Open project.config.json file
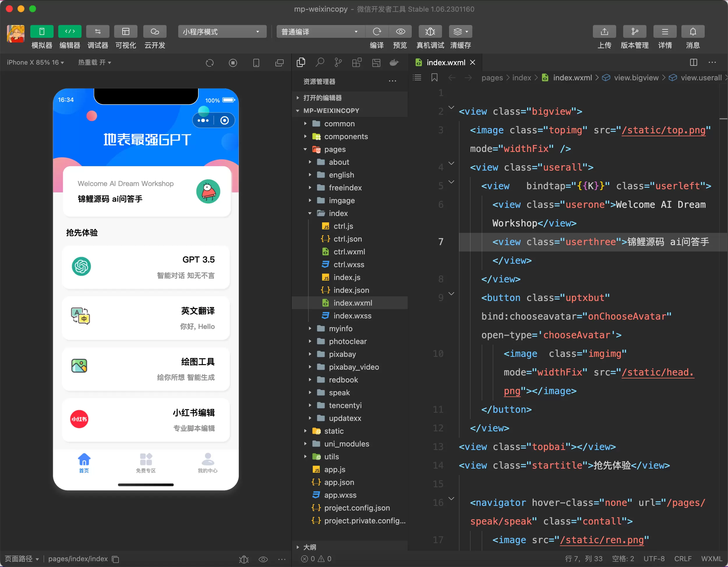The width and height of the screenshot is (728, 567). tap(350, 508)
